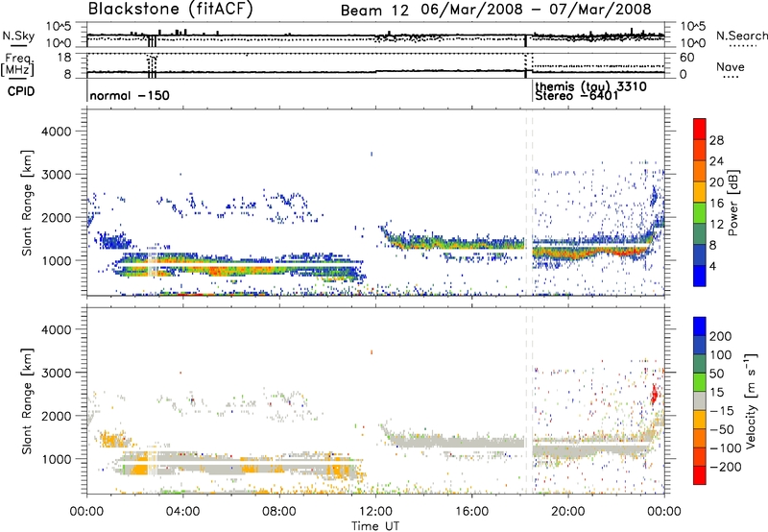Click the 20:00 time axis label
This screenshot has width=768, height=532.
click(x=567, y=512)
